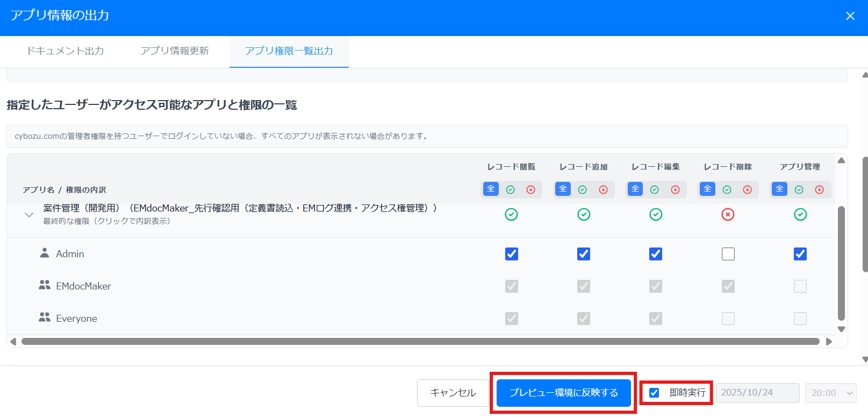This screenshot has width=868, height=417.
Task: Click the table's scroll down arrow
Action: point(841,329)
